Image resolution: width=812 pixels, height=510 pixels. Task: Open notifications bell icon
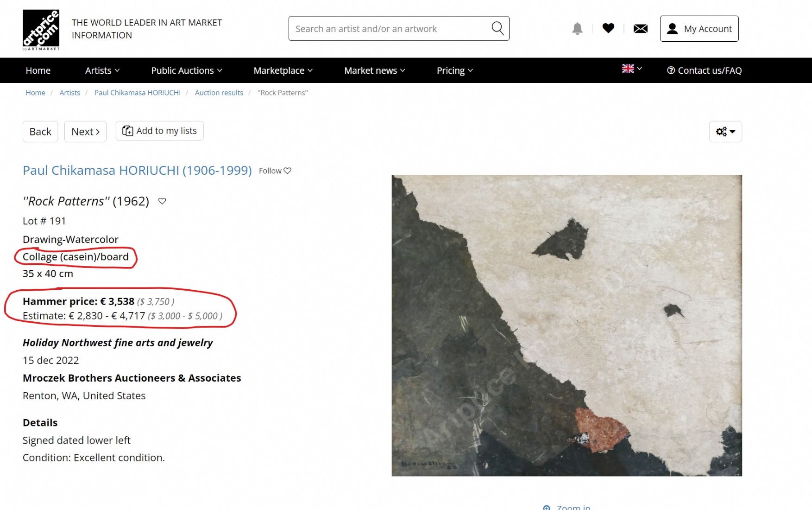point(577,29)
